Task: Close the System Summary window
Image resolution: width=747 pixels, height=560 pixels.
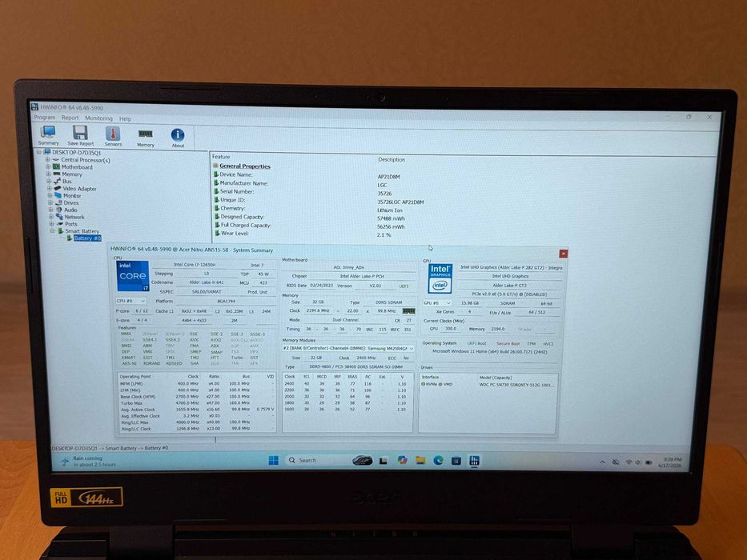Action: 563,254
